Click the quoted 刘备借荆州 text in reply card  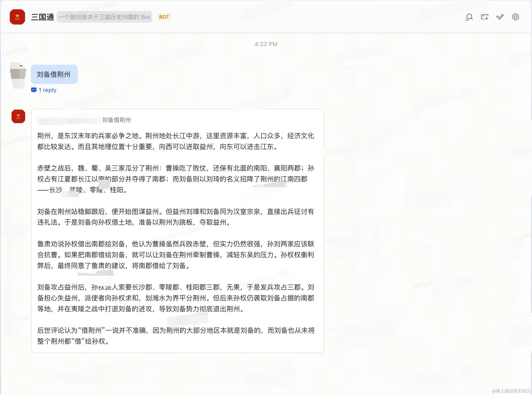pyautogui.click(x=116, y=120)
